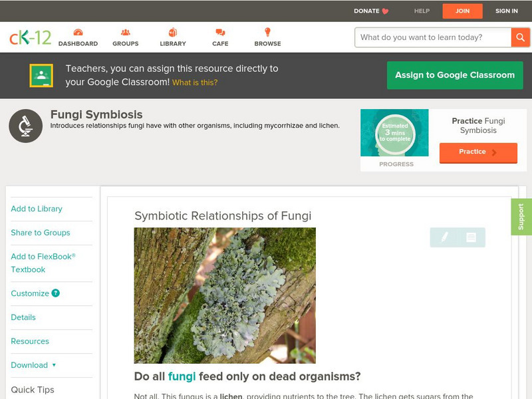Click the lichen on tree photo
This screenshot has width=532, height=399.
point(225,295)
